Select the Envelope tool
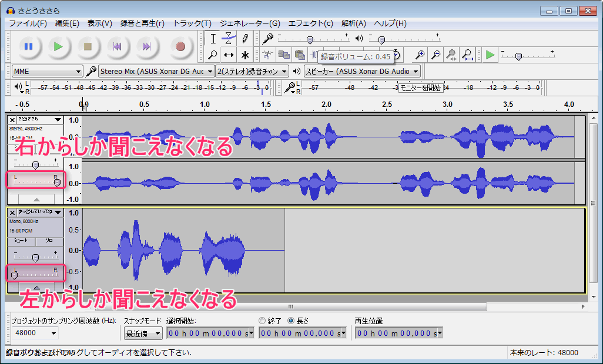 pyautogui.click(x=229, y=38)
